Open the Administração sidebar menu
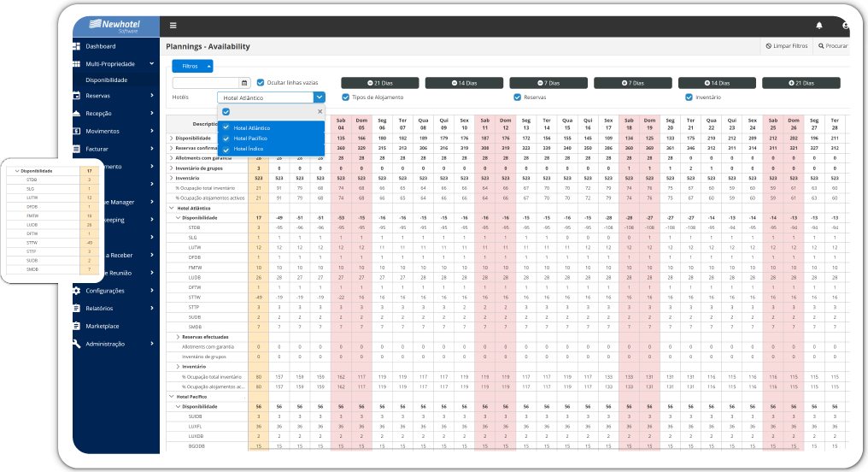 [105, 344]
